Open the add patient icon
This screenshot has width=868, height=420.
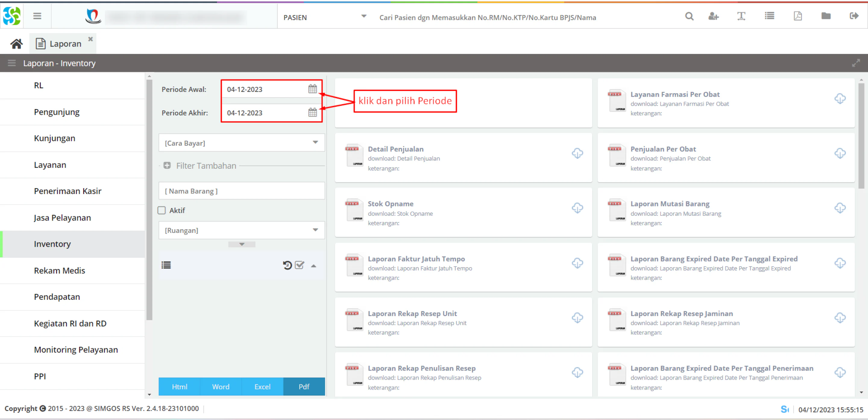(x=713, y=16)
